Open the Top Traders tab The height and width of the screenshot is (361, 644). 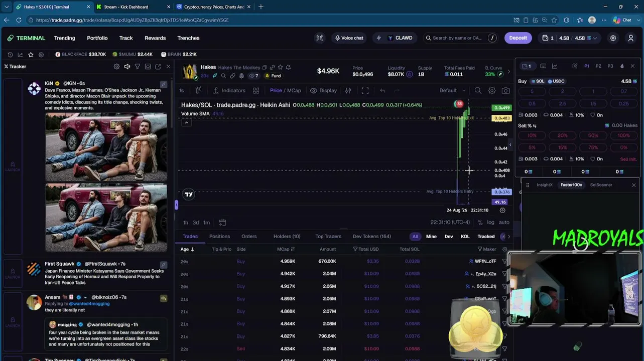328,237
